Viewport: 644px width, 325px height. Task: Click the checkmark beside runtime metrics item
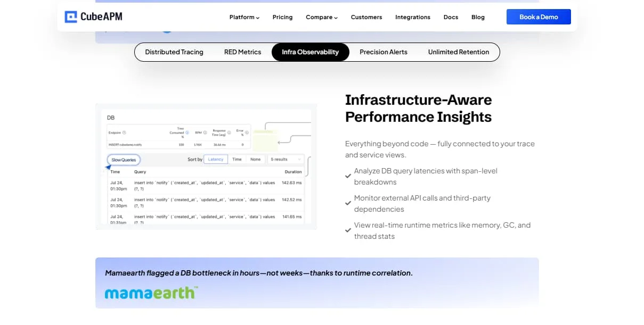348,229
